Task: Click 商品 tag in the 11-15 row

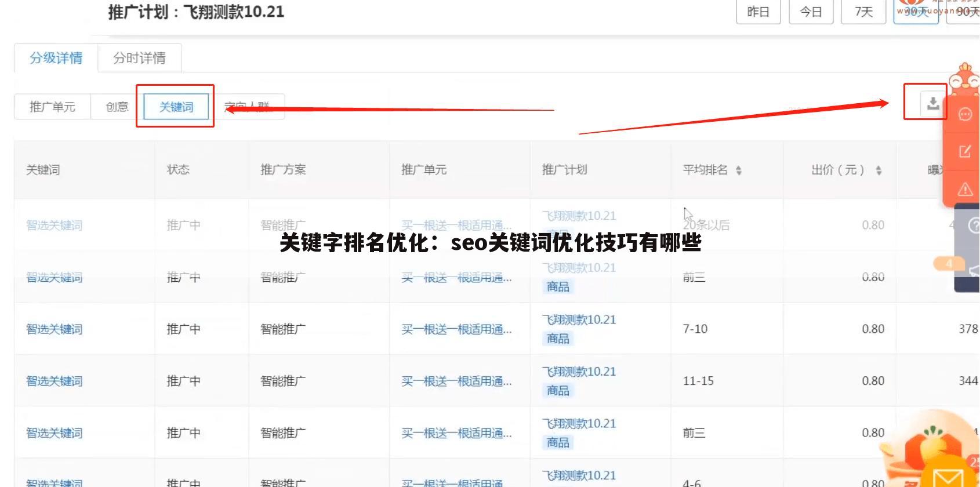Action: 558,391
